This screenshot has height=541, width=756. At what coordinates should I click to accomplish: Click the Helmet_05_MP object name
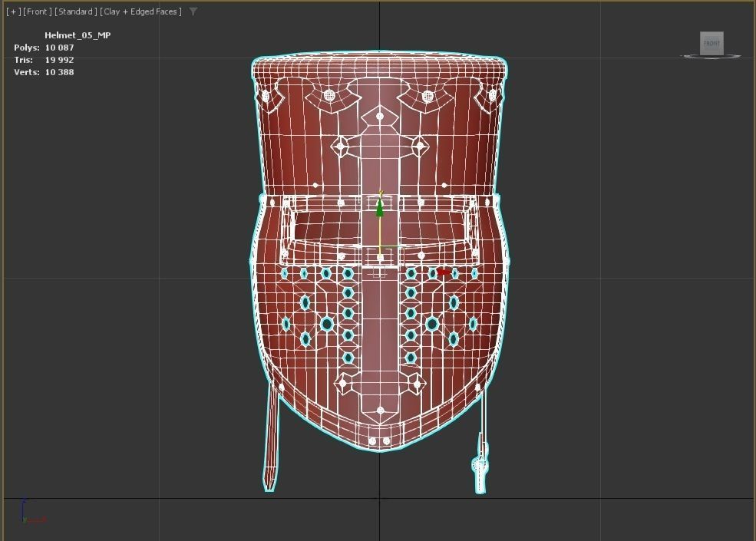point(78,35)
